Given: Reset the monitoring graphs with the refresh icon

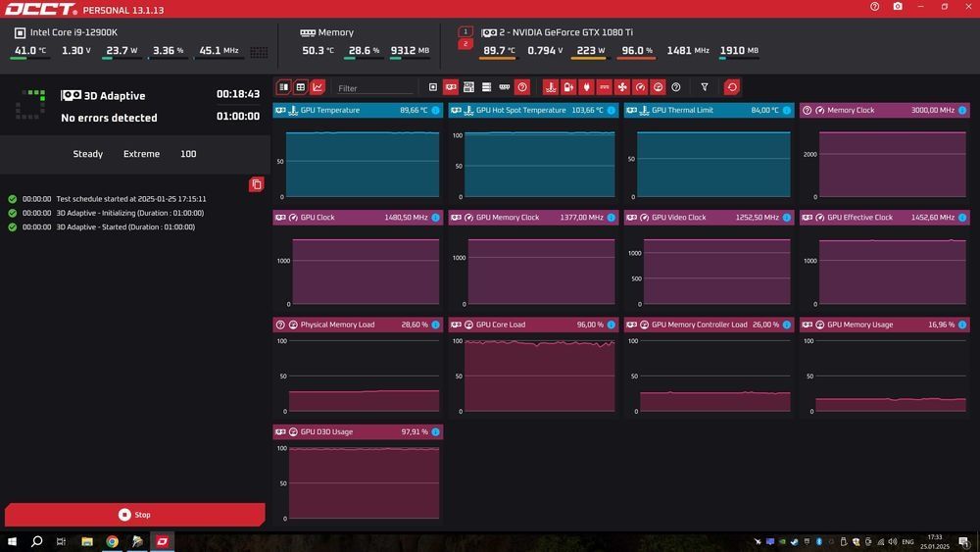Looking at the screenshot, I should point(732,87).
